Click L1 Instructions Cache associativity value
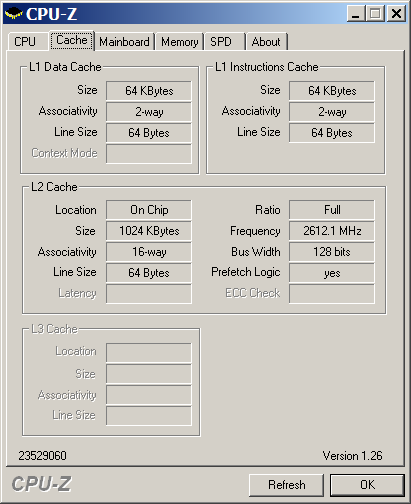The width and height of the screenshot is (411, 504). pyautogui.click(x=332, y=112)
